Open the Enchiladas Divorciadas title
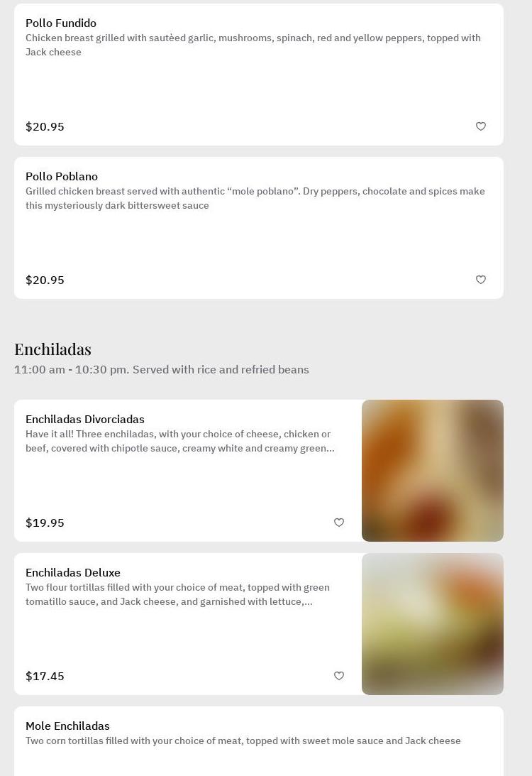The image size is (532, 776). click(85, 420)
